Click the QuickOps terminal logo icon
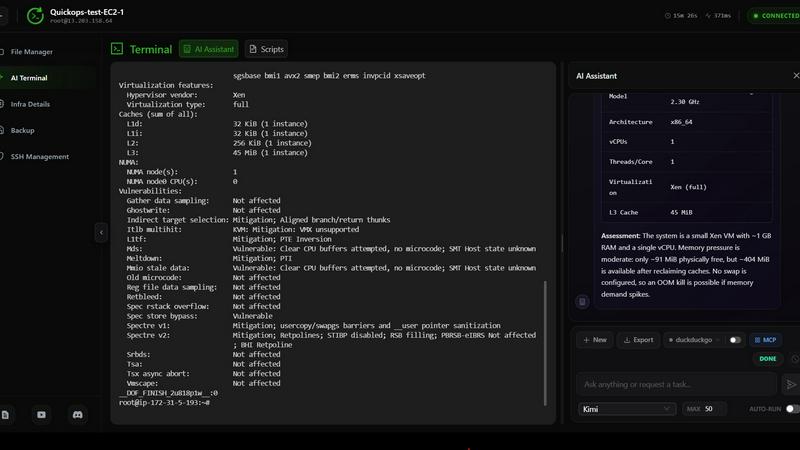 (x=35, y=16)
